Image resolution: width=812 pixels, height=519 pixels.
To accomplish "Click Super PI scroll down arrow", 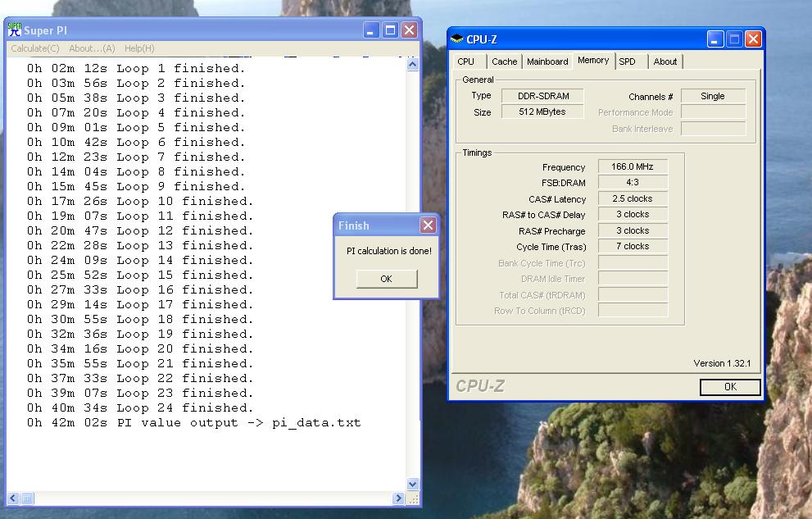I will coord(413,485).
